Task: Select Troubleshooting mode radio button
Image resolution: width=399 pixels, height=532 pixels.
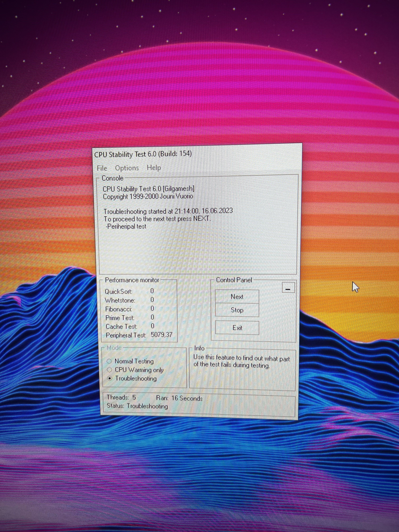Action: click(132, 378)
